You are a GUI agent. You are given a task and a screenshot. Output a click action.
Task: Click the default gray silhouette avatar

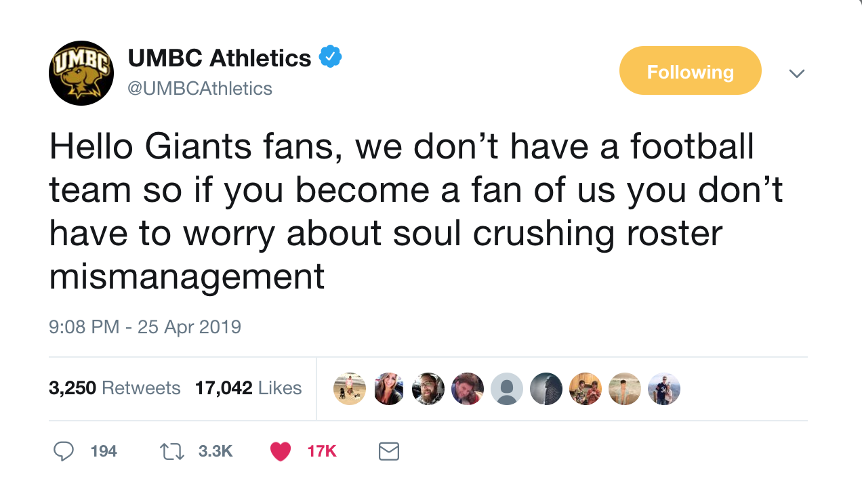pos(507,389)
